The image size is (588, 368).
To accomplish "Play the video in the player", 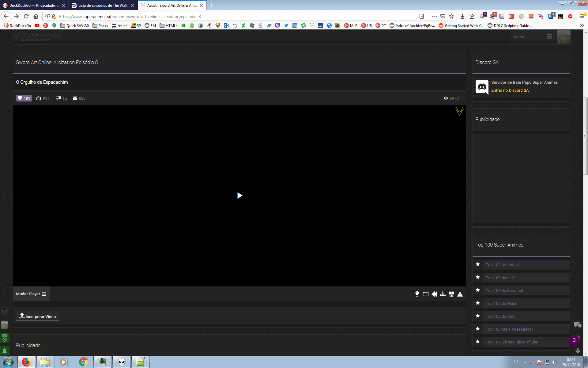I will [x=239, y=195].
